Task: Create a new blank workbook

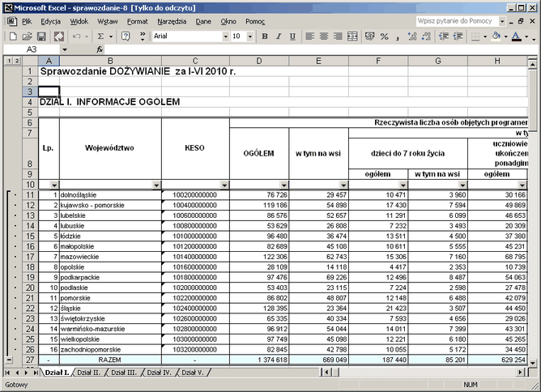Action: click(14, 36)
